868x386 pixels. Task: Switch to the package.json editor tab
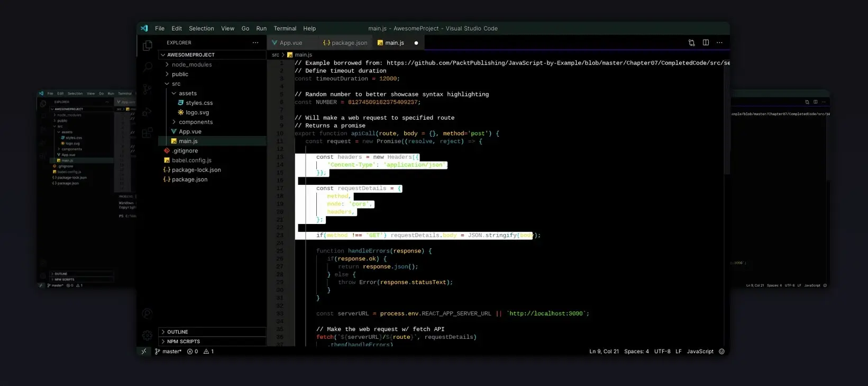tap(345, 43)
